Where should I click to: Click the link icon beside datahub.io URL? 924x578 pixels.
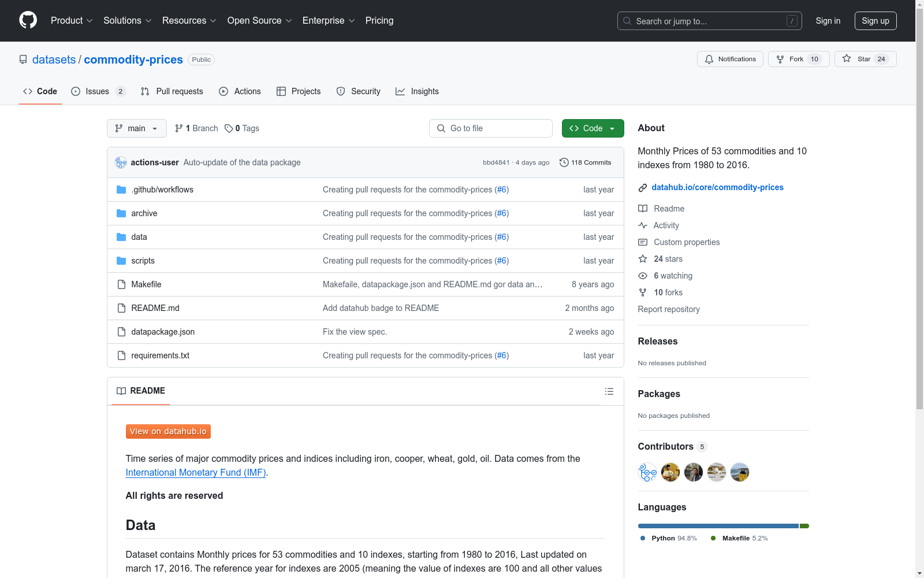click(x=643, y=188)
